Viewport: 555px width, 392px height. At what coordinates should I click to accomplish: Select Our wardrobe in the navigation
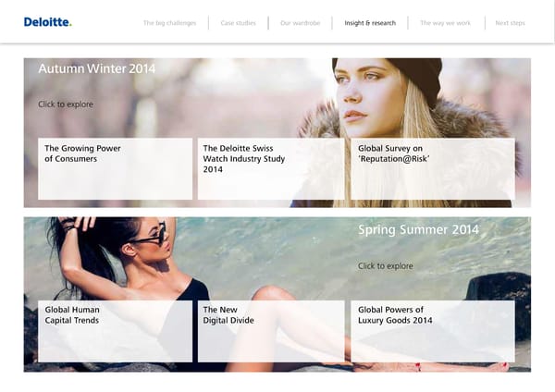pyautogui.click(x=300, y=23)
